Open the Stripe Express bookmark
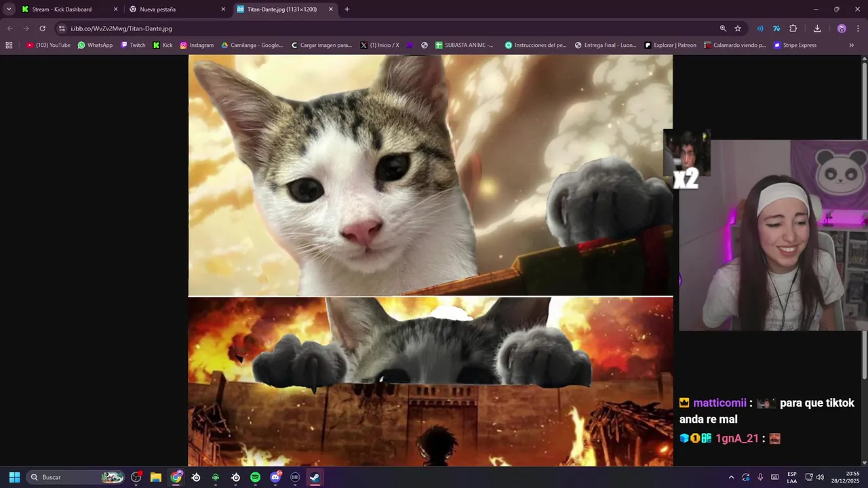The width and height of the screenshot is (868, 488). click(x=795, y=45)
